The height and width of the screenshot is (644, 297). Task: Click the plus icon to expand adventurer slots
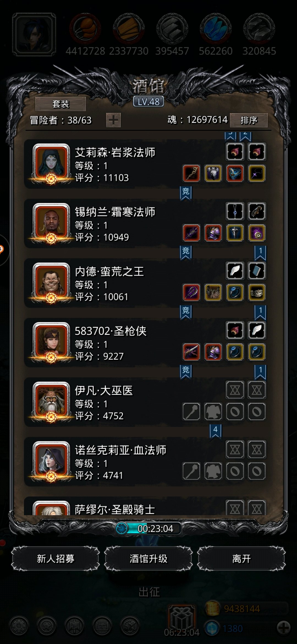tap(113, 120)
